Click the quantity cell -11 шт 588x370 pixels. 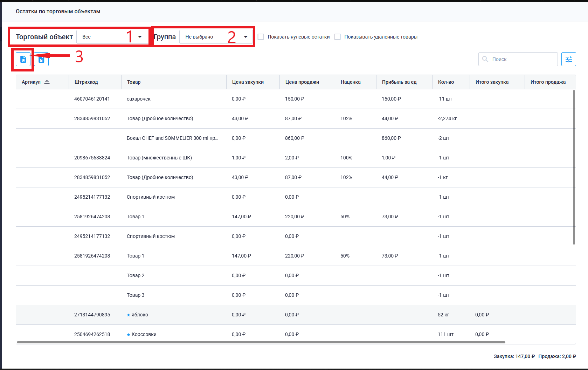445,99
